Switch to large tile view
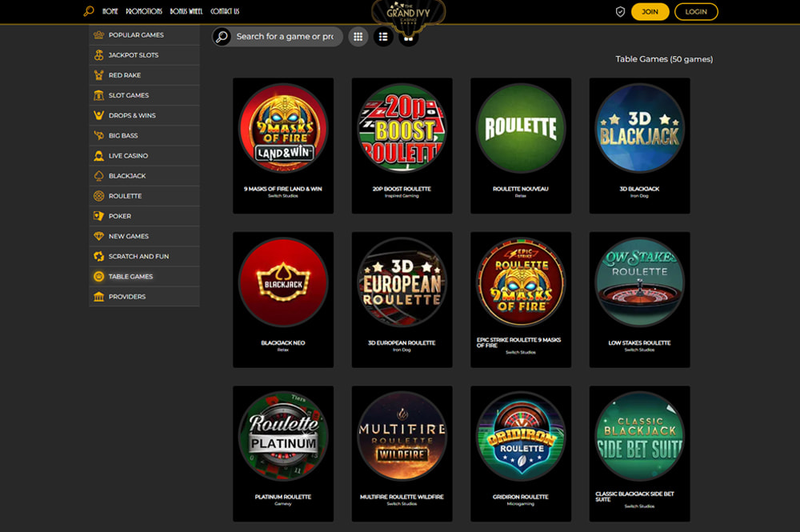The image size is (800, 532). (x=408, y=38)
